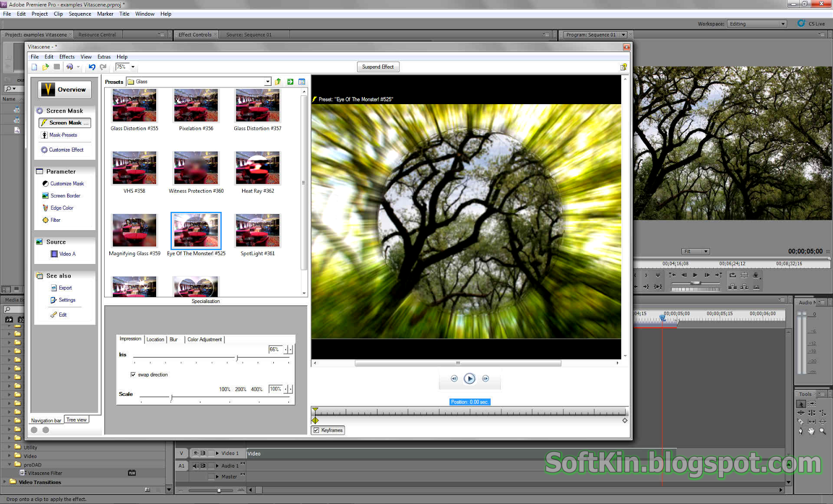Open Mask-Presets link
Viewport: 833px width, 504px height.
pyautogui.click(x=63, y=135)
